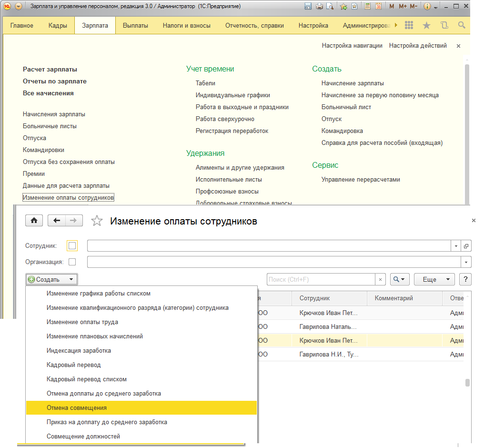Viewport: 484px width, 448px height.
Task: Enable the Организация filter checkbox
Action: click(72, 262)
